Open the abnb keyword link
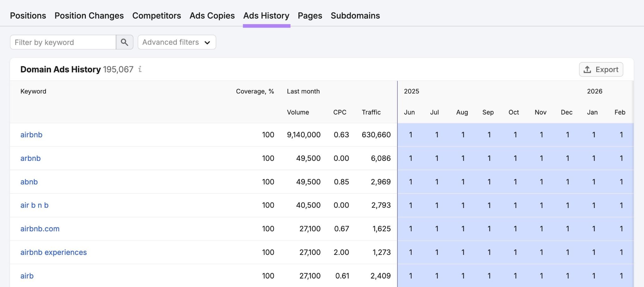The height and width of the screenshot is (287, 644). tap(29, 182)
